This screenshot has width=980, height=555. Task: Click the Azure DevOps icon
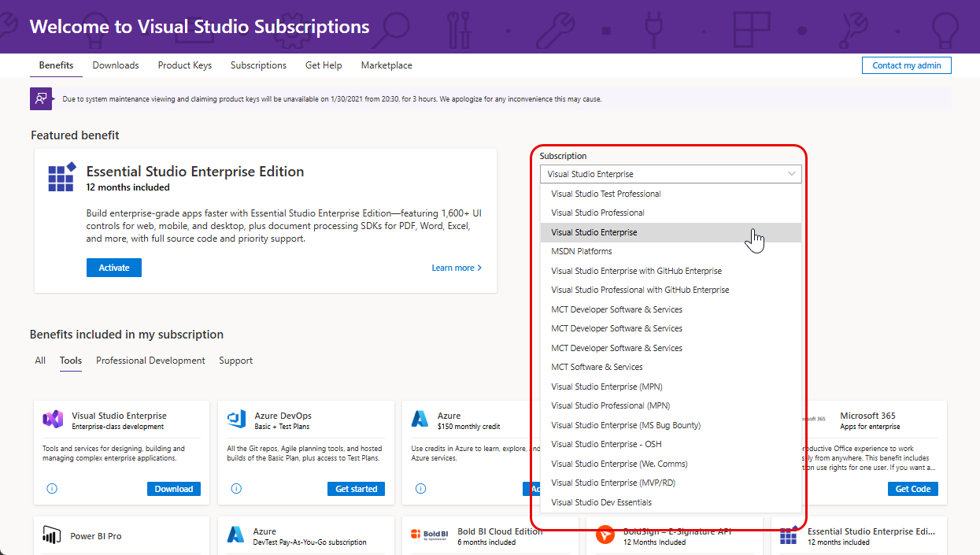[x=236, y=419]
